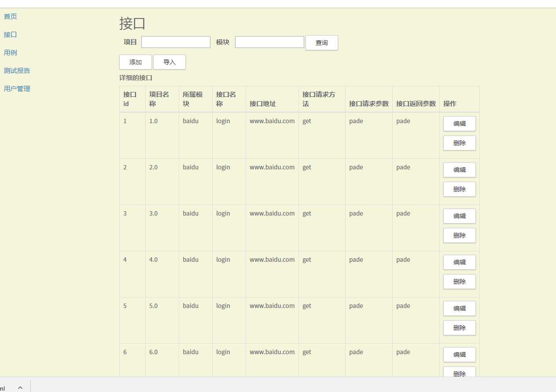Image resolution: width=556 pixels, height=392 pixels.
Task: Delete interface row 4 with 删除
Action: point(460,282)
